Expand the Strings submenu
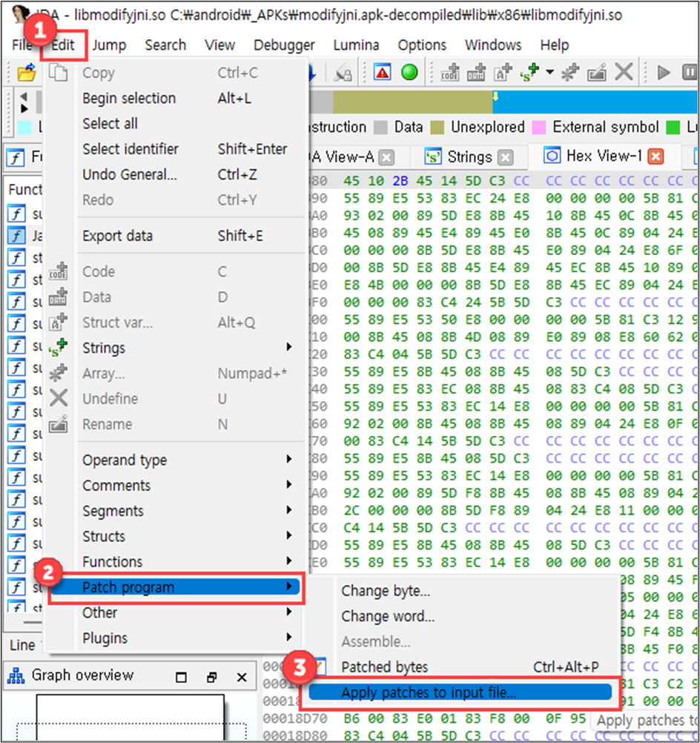 175,348
